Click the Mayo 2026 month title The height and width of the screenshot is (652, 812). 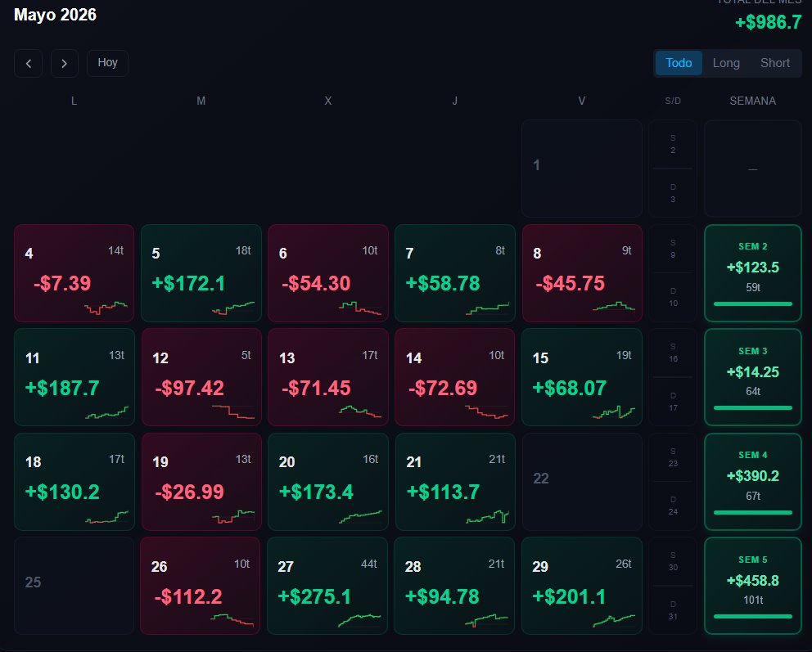(x=55, y=15)
